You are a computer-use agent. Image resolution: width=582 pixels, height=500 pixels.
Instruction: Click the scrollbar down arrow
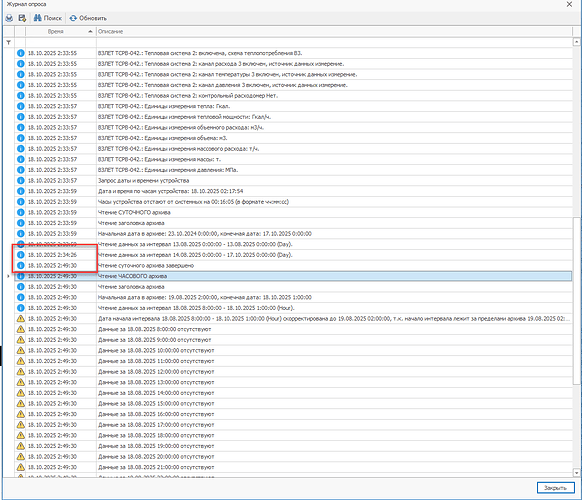point(576,473)
